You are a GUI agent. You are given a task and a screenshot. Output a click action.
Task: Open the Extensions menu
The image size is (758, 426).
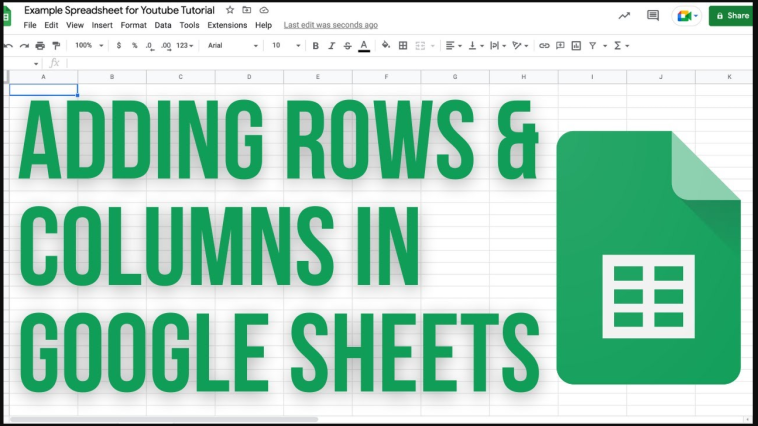click(x=227, y=25)
